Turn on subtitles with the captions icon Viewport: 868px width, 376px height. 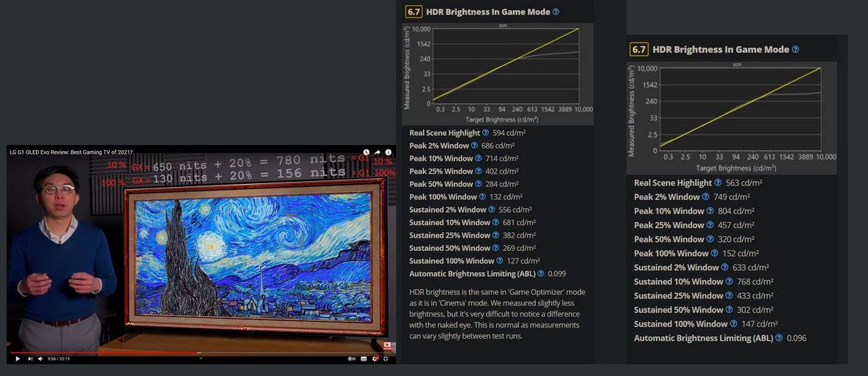[364, 359]
